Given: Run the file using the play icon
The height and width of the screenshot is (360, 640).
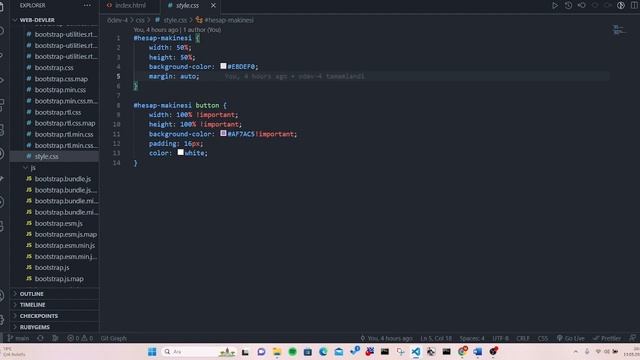Looking at the screenshot, I should click(555, 5).
